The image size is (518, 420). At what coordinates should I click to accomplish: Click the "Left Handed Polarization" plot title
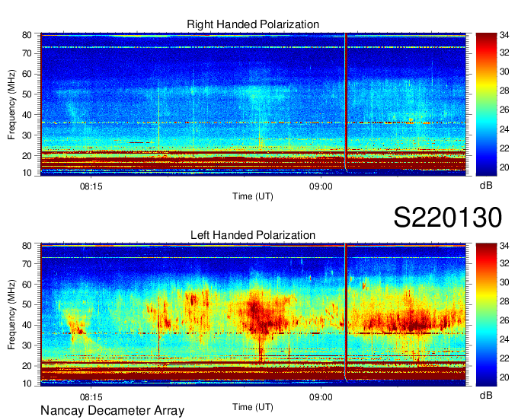click(253, 235)
